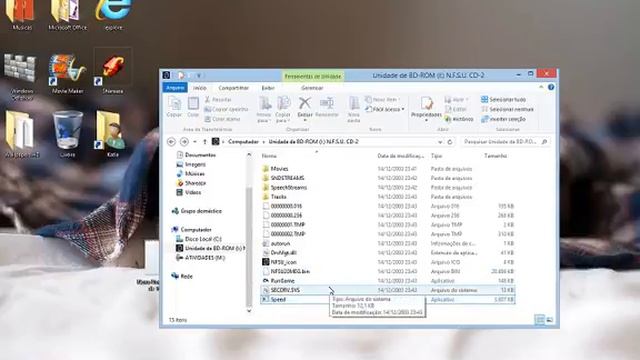The width and height of the screenshot is (640, 360).
Task: Refresh the folder with the refresh icon
Action: point(450,142)
